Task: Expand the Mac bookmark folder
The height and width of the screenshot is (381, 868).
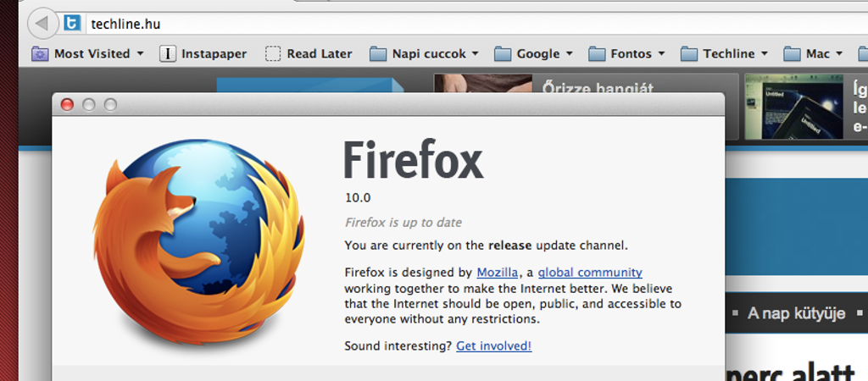Action: coord(813,53)
